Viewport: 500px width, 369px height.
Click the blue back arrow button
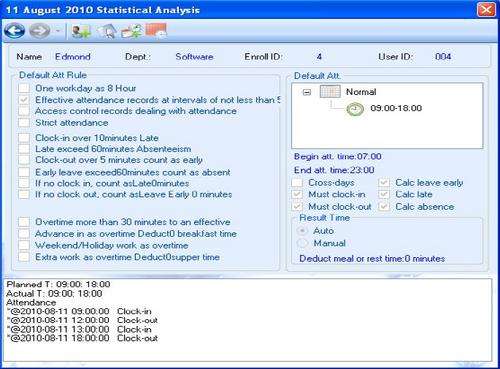pyautogui.click(x=15, y=31)
